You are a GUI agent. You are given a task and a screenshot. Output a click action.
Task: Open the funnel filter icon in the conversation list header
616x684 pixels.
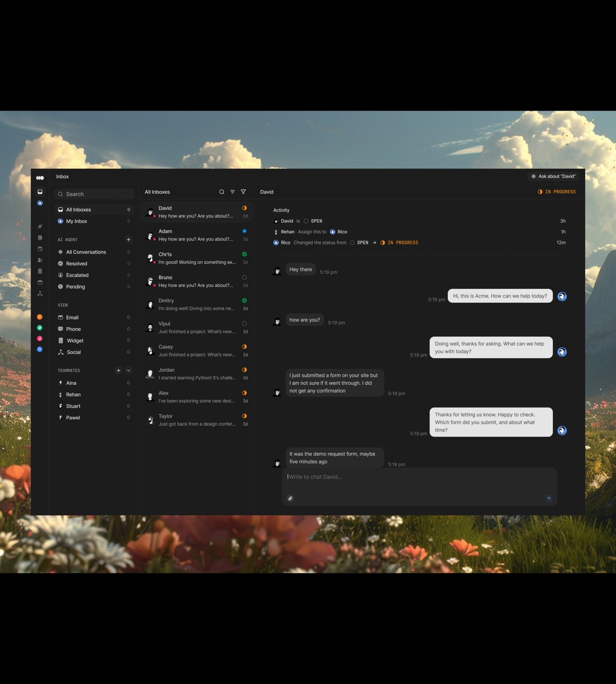(243, 192)
